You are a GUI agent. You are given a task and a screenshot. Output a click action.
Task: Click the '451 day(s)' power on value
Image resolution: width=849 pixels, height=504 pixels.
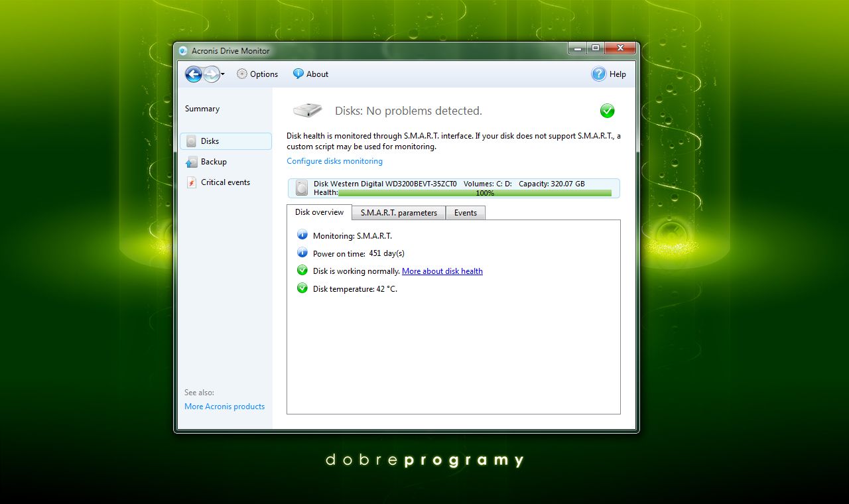[x=387, y=253]
